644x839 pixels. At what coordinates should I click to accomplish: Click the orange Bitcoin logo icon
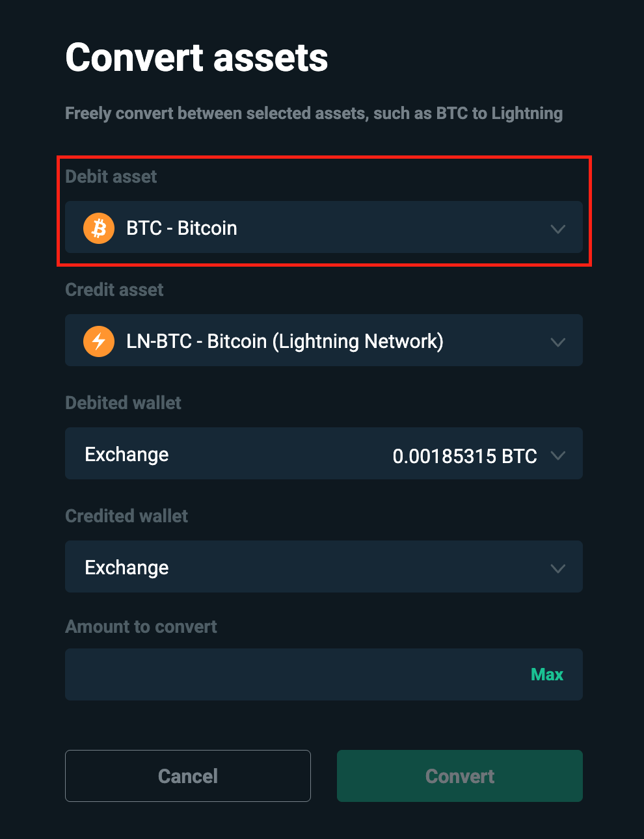pos(99,228)
